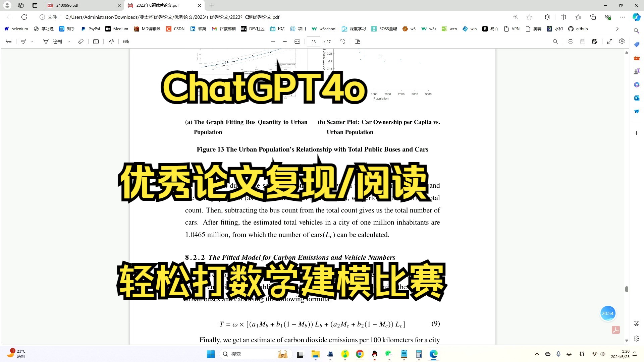Click the page number field
The image size is (644, 362).
click(314, 42)
